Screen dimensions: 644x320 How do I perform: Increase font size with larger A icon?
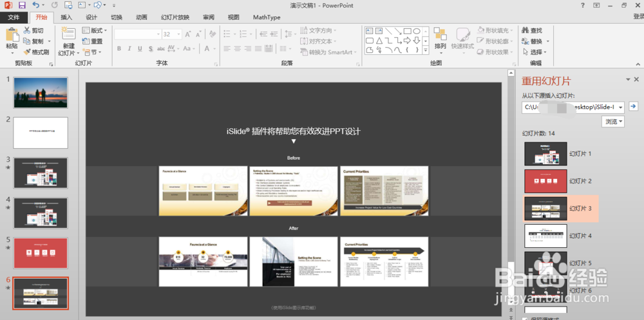(x=187, y=35)
